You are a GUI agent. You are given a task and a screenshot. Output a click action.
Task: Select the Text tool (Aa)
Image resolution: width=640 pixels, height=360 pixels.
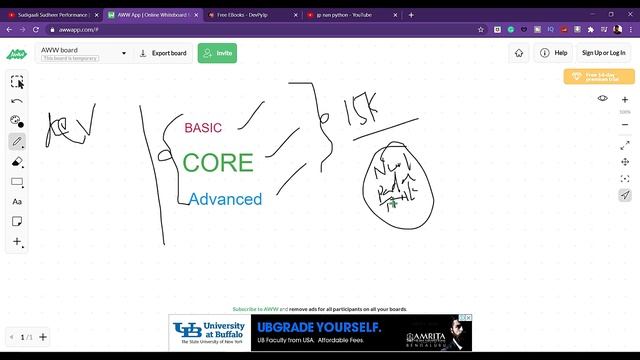pyautogui.click(x=17, y=202)
